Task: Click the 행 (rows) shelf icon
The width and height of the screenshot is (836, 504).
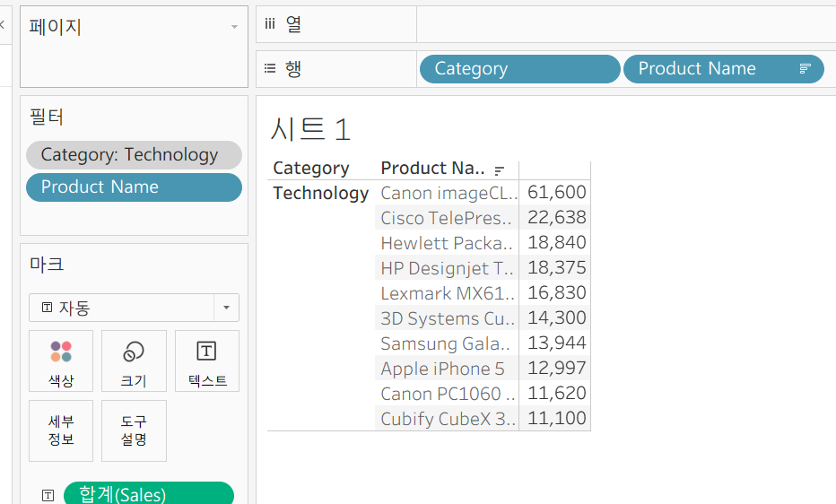Action: [270, 68]
